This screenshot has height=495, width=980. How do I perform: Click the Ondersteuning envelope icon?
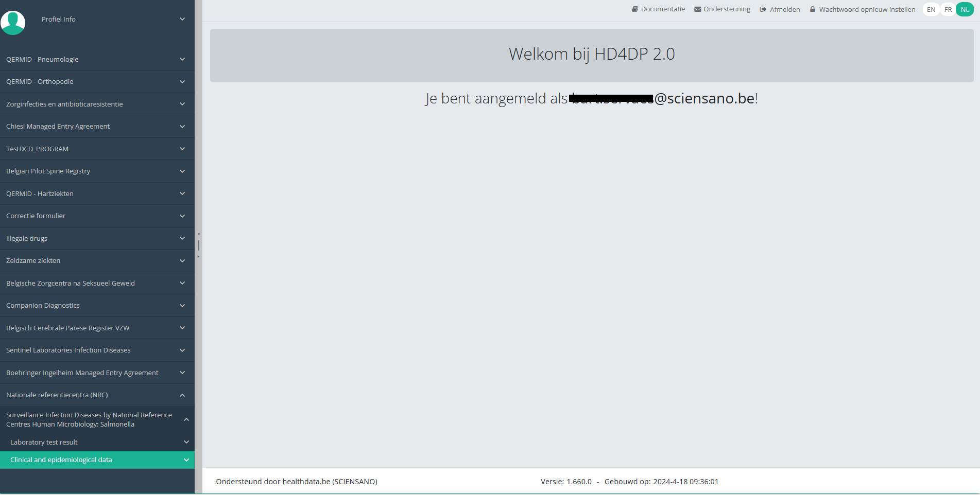697,9
